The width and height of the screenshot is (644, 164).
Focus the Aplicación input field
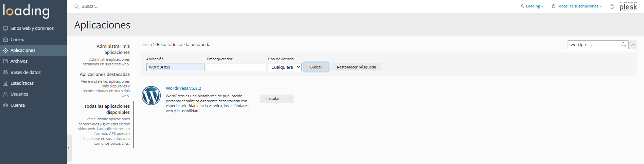[x=175, y=67]
